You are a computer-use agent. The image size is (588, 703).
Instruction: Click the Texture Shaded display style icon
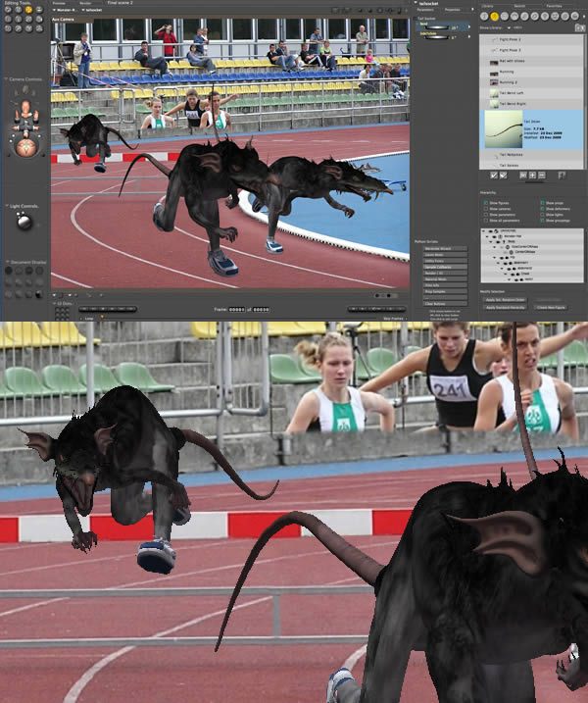tap(39, 294)
